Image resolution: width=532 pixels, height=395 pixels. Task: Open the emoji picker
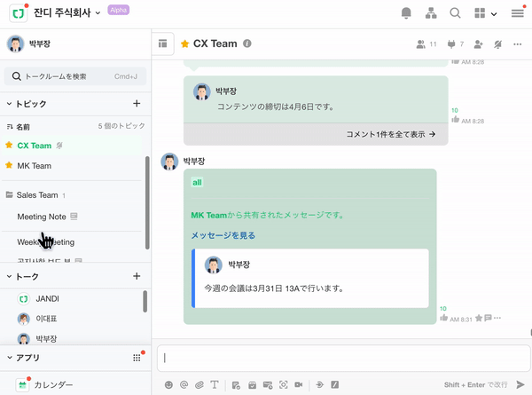click(168, 385)
